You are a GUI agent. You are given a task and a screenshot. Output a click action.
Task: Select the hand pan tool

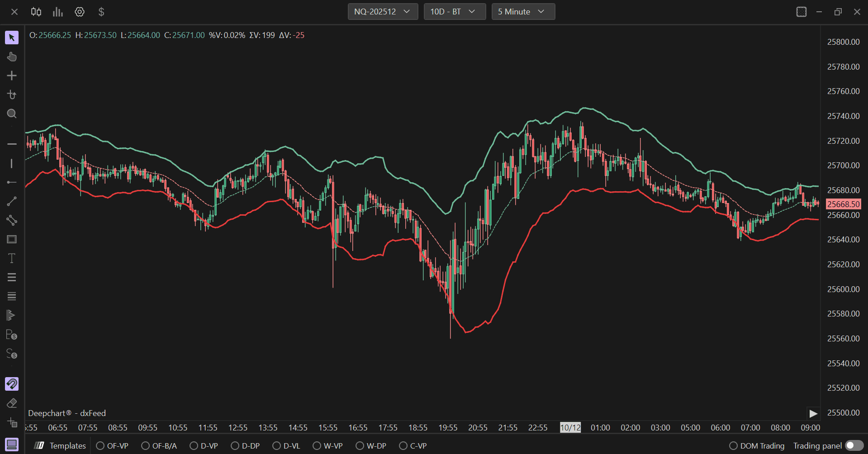12,57
